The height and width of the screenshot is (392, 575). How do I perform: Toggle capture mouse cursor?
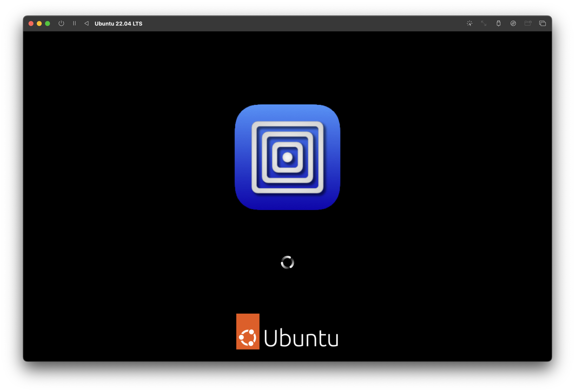tap(469, 24)
